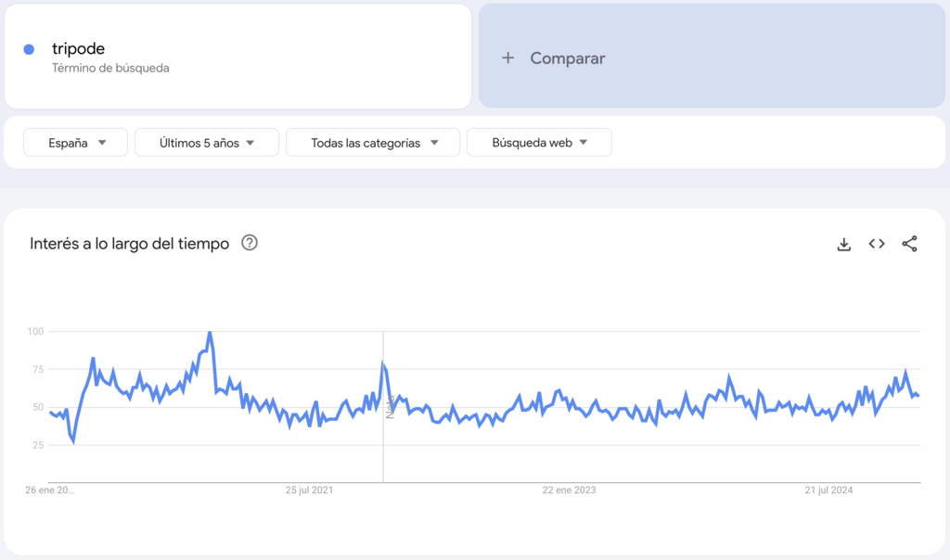Screen dimensions: 950x560
Task: Select the download icon above the graph
Action: point(843,243)
